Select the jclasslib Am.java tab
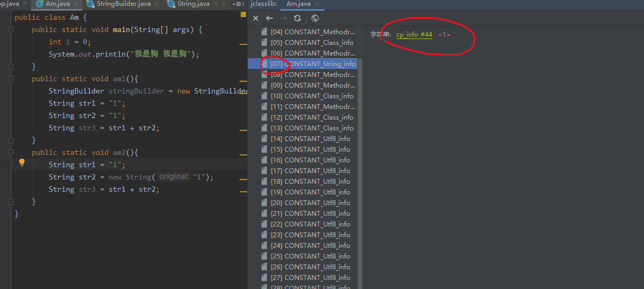Screen dimensions: 644x289 [x=302, y=4]
